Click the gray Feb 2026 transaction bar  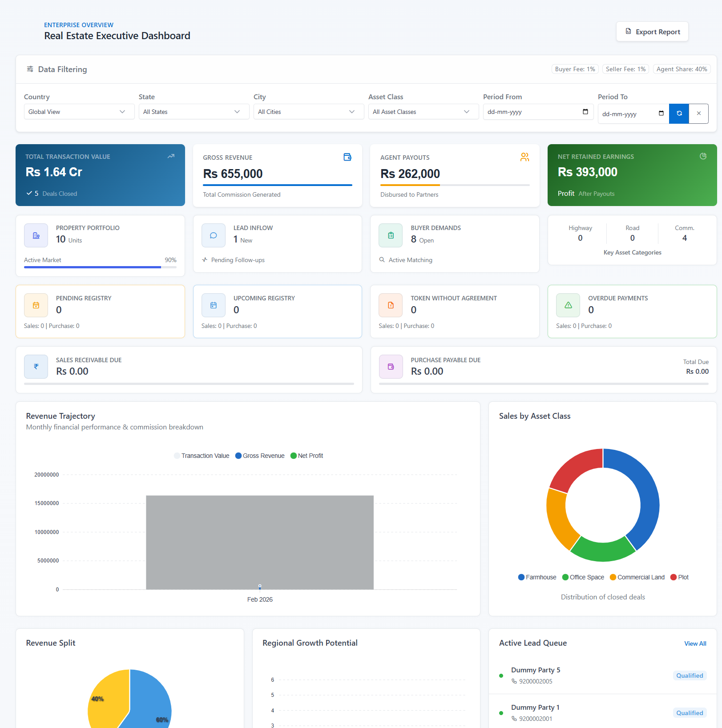point(260,542)
